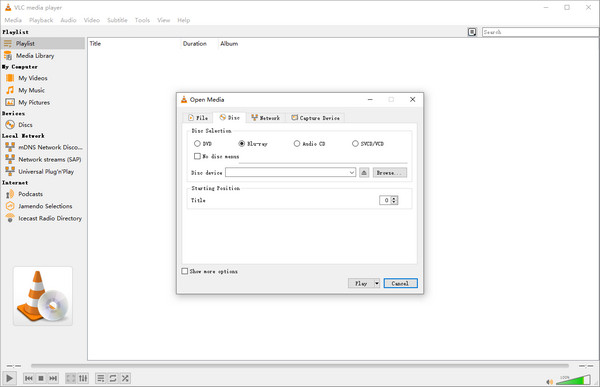Open the Help menu
This screenshot has width=600, height=387.
coord(183,20)
